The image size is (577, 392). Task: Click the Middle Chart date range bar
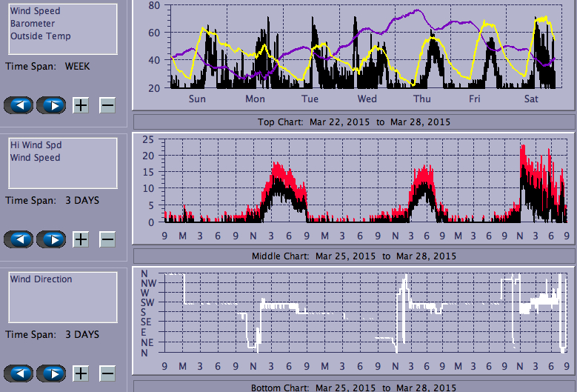click(353, 256)
